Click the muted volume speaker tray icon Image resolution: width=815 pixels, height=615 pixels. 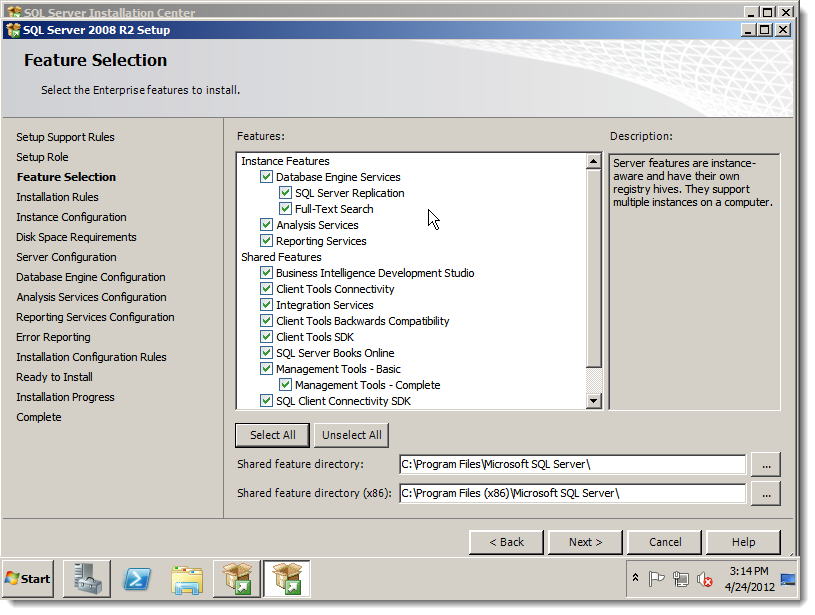[x=704, y=579]
